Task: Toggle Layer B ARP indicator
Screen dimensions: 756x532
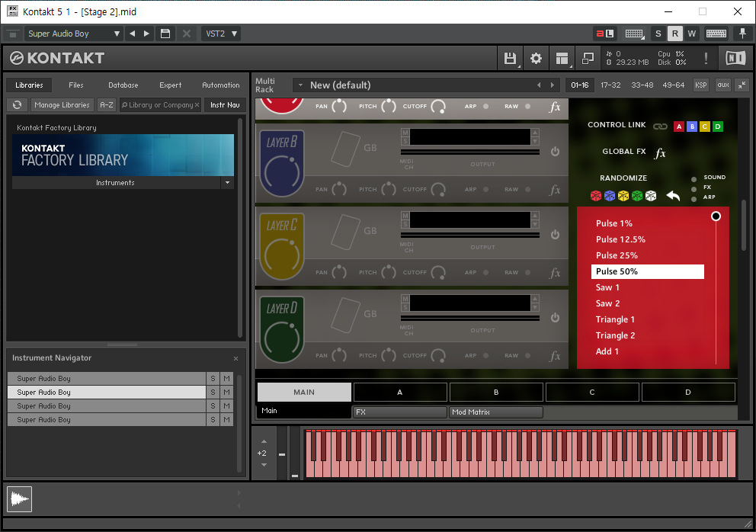Action: [485, 190]
